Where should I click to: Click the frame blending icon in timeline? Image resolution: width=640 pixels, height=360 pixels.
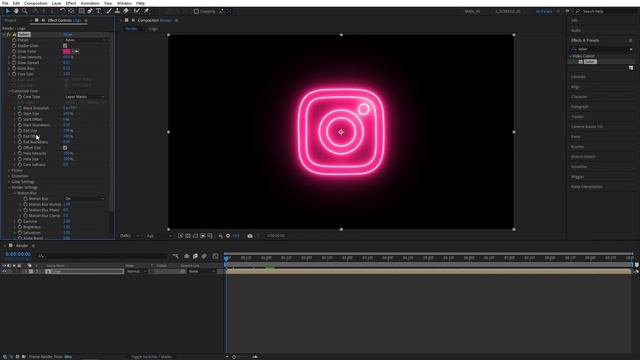coord(195,256)
